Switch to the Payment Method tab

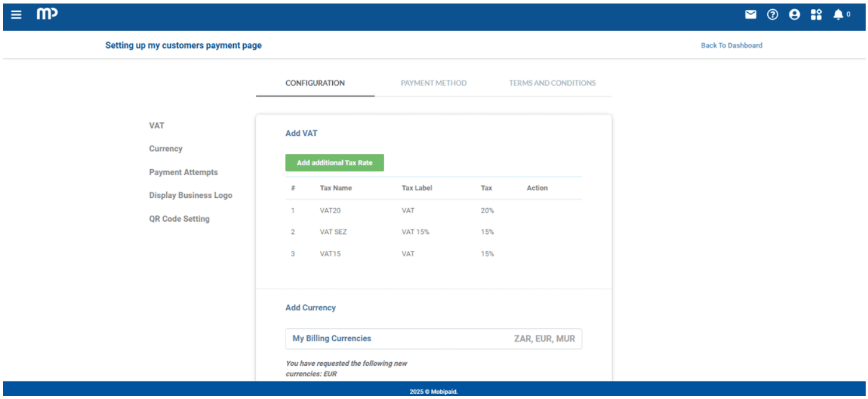click(434, 83)
